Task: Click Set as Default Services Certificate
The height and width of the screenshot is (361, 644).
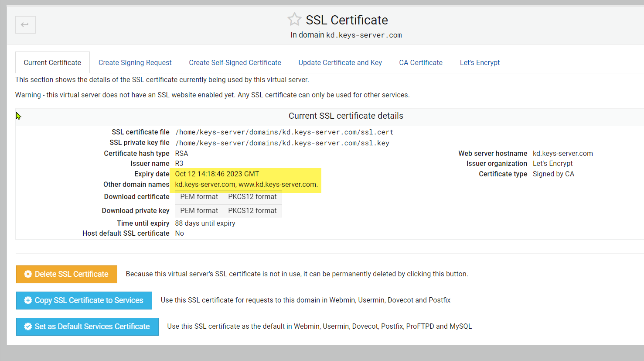Action: [87, 327]
